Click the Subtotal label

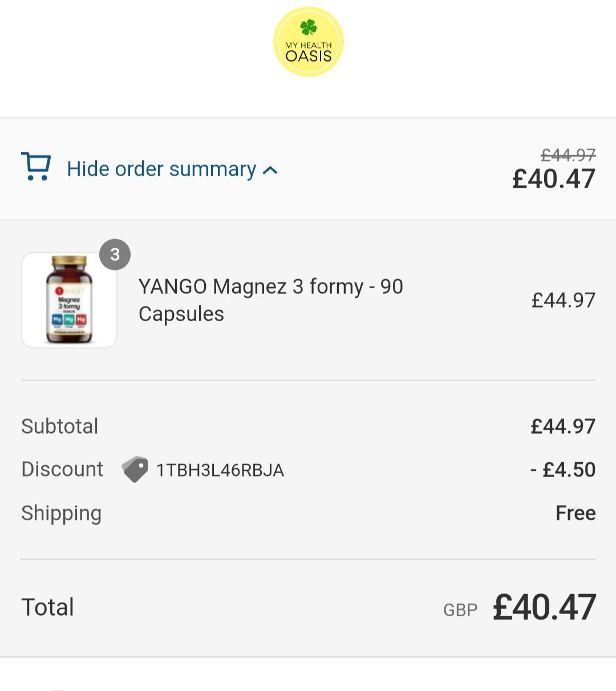(60, 426)
